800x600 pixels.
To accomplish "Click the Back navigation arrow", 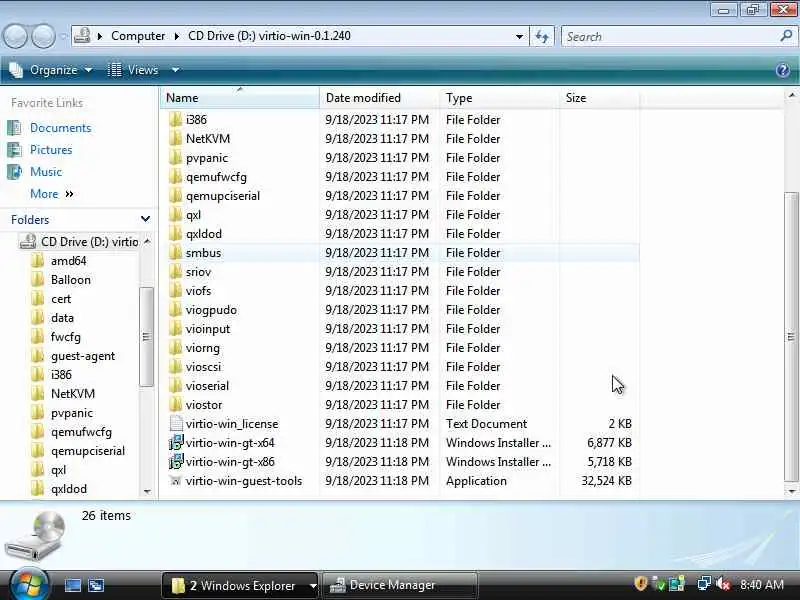I will pos(15,36).
